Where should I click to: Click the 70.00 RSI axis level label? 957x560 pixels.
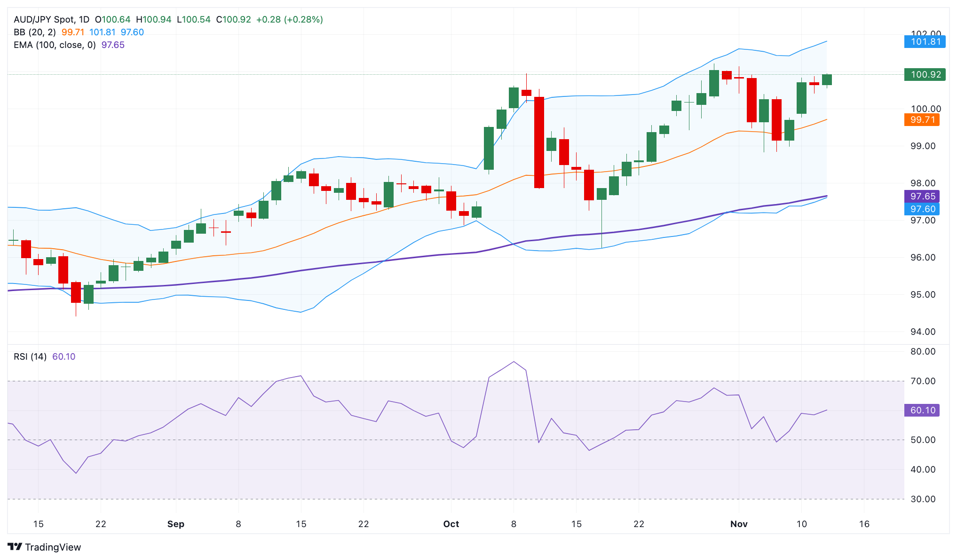923,381
